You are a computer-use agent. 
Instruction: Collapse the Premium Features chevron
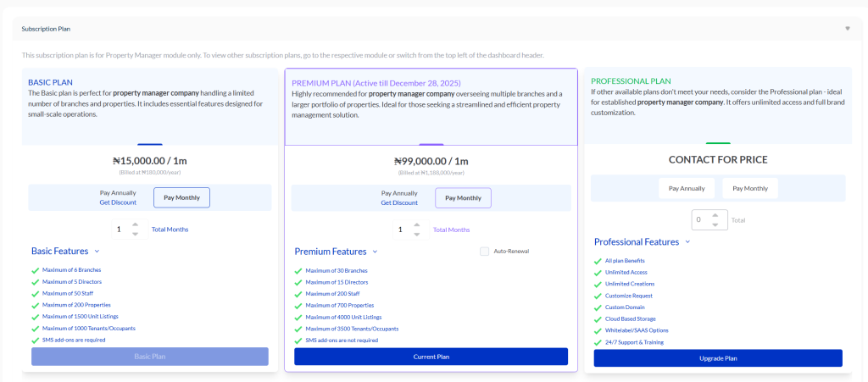coord(376,252)
